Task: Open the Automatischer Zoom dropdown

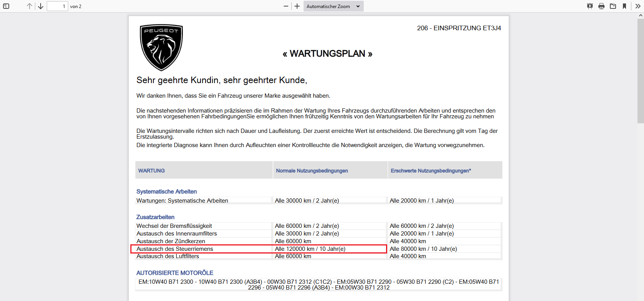Action: coord(333,6)
